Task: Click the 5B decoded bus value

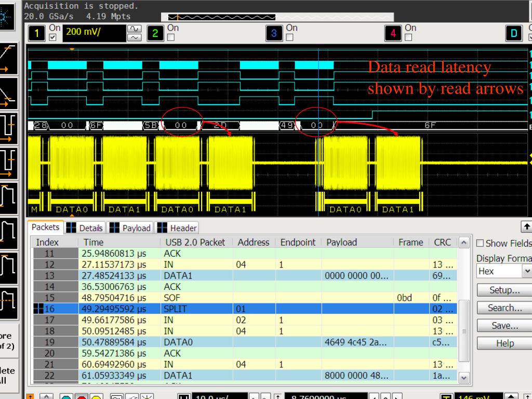Action: pos(150,126)
